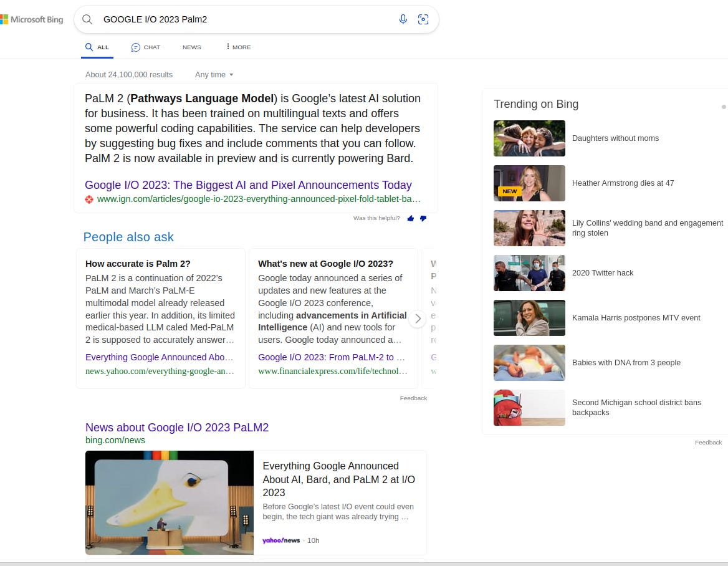Open 'Babies with DNA from 3 people' trend

626,363
